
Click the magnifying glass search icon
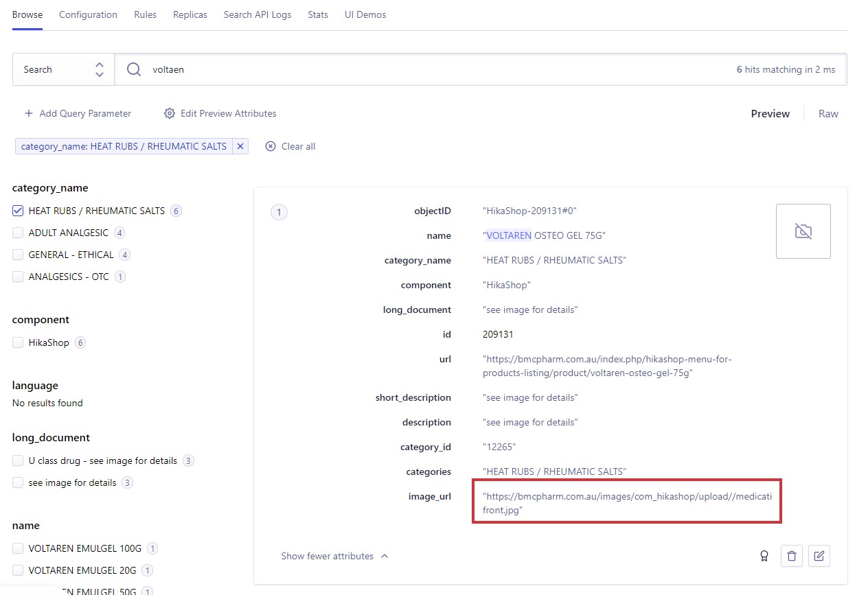134,69
